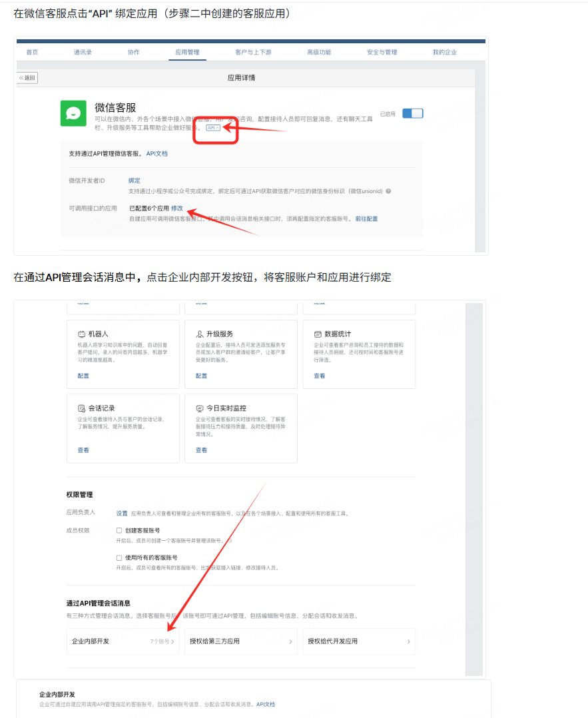Click the green 微信客服 app icon

pos(73,113)
